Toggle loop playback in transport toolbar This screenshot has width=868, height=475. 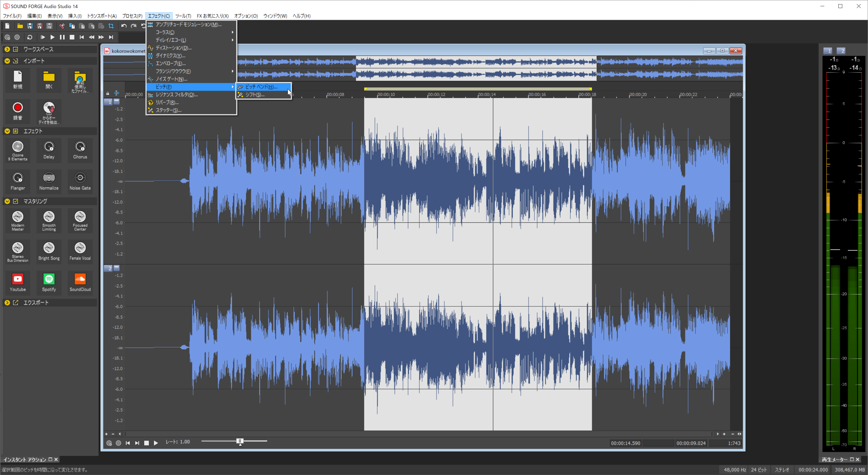tap(30, 37)
